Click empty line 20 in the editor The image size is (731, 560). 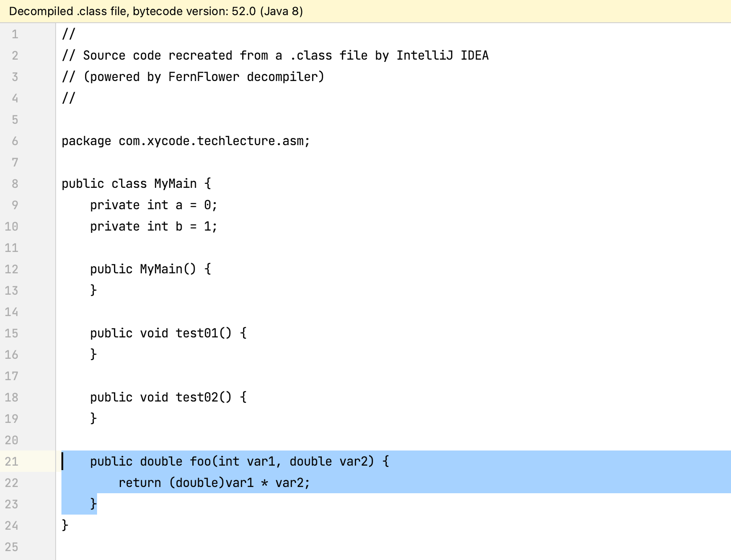pyautogui.click(x=267, y=440)
